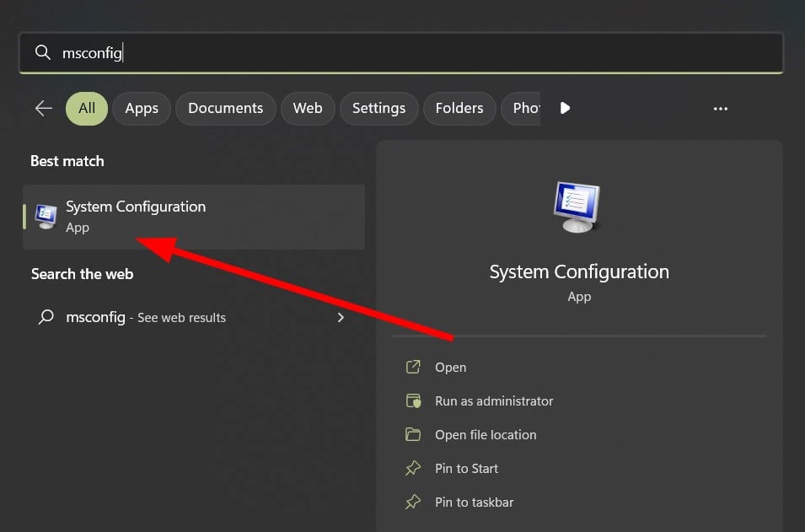Click the System Configuration icon in Best match
805x532 pixels.
(46, 216)
